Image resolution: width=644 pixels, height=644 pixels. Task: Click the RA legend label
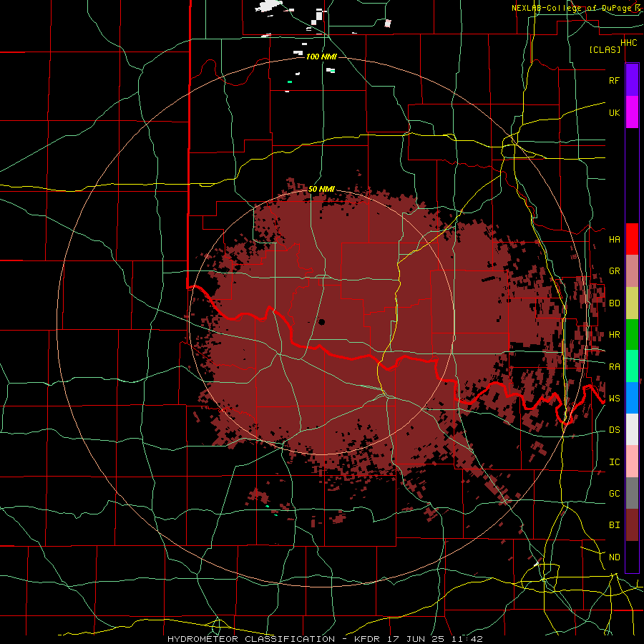(x=614, y=366)
